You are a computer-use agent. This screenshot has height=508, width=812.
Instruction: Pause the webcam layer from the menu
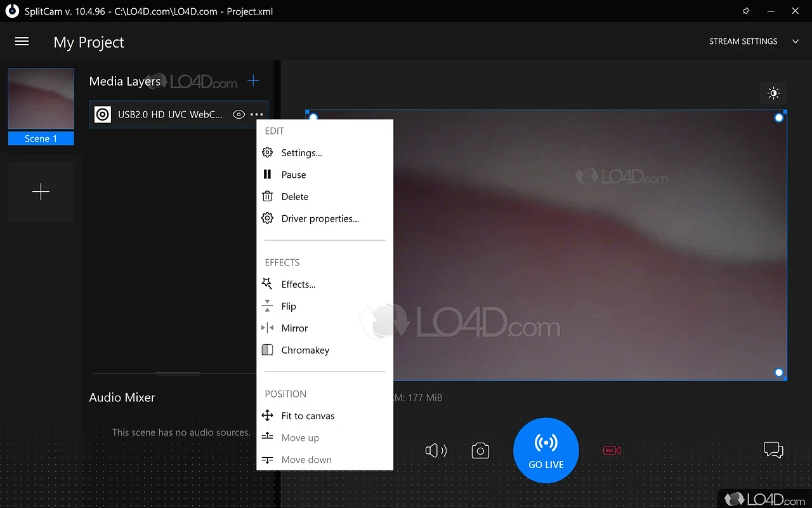click(293, 175)
